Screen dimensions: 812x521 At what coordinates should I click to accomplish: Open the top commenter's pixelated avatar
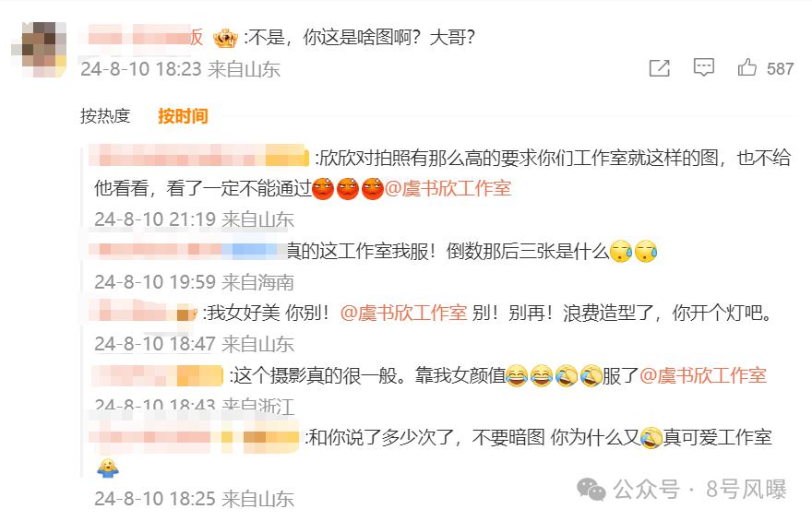pos(40,49)
